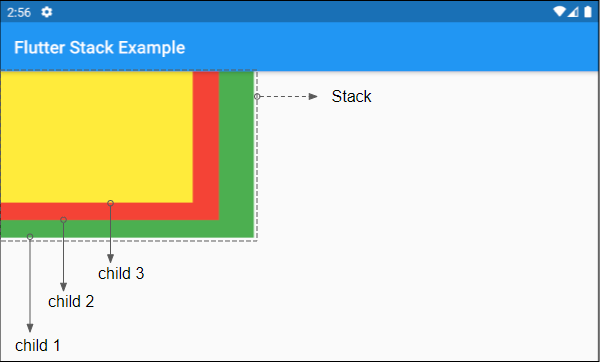Screen dimensions: 600x362
Task: Click the red container's visible strip
Action: [206, 145]
